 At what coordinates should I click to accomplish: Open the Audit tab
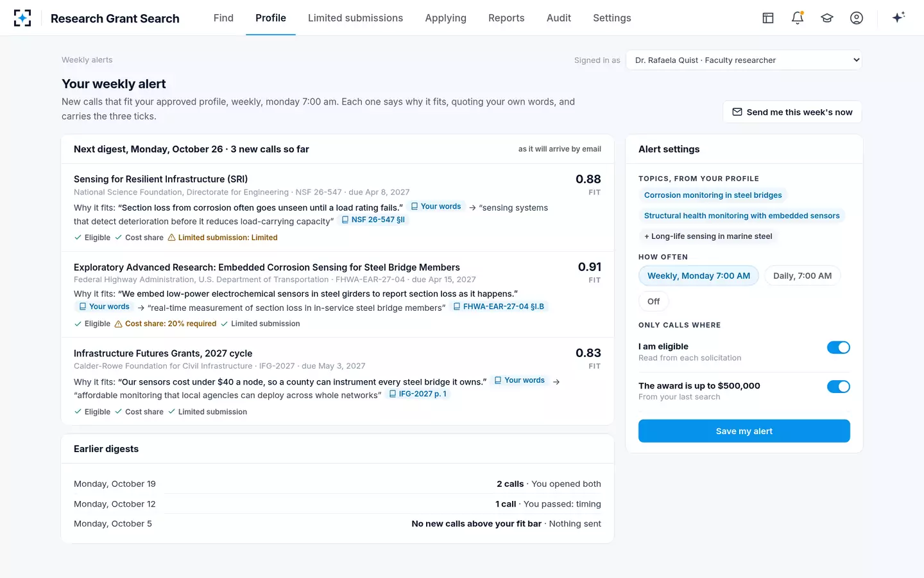(x=559, y=18)
